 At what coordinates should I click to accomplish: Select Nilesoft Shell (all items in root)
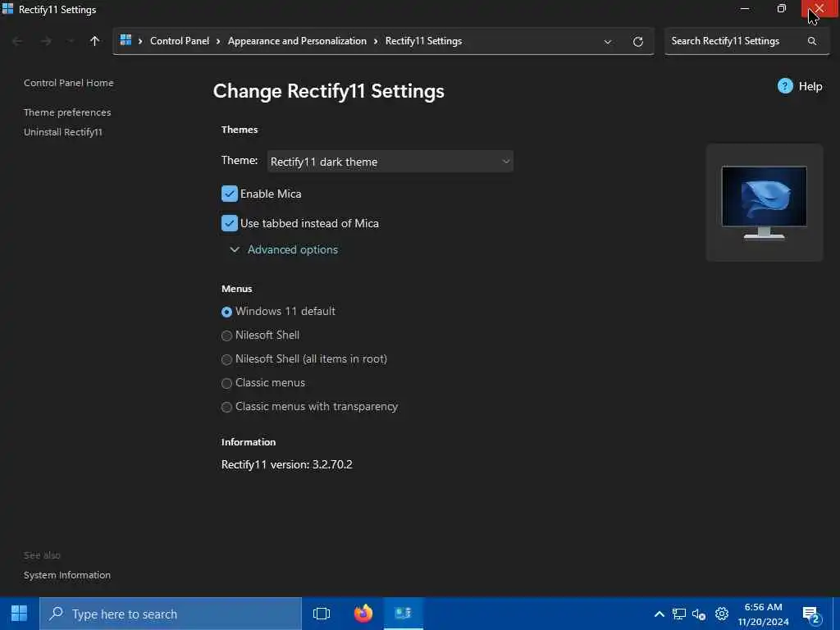click(x=226, y=359)
